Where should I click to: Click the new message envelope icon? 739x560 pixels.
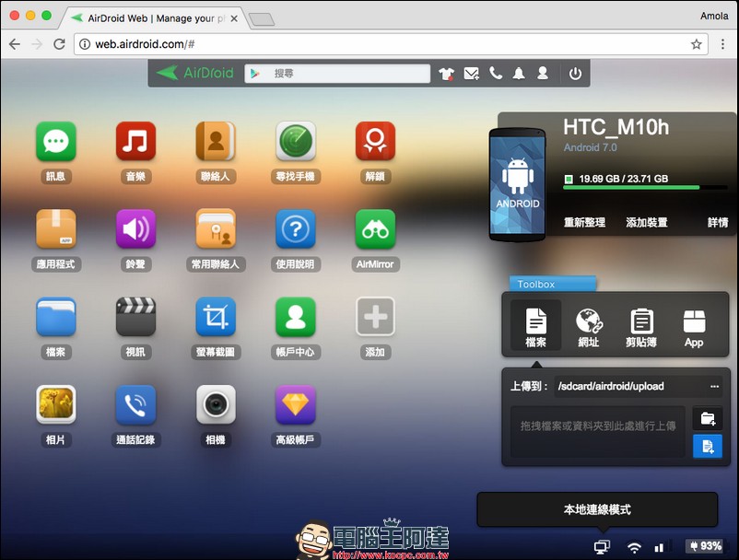[471, 74]
